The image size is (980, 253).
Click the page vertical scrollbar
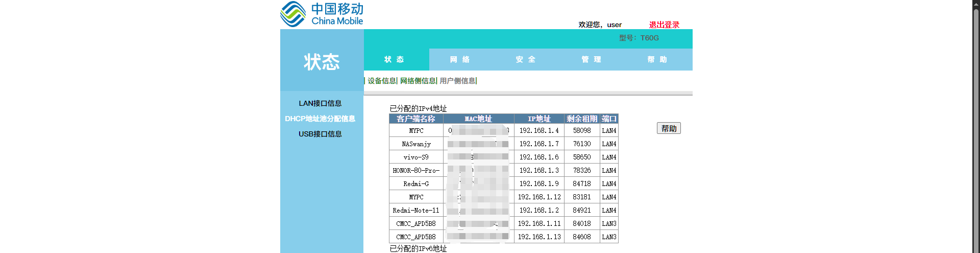(976, 128)
